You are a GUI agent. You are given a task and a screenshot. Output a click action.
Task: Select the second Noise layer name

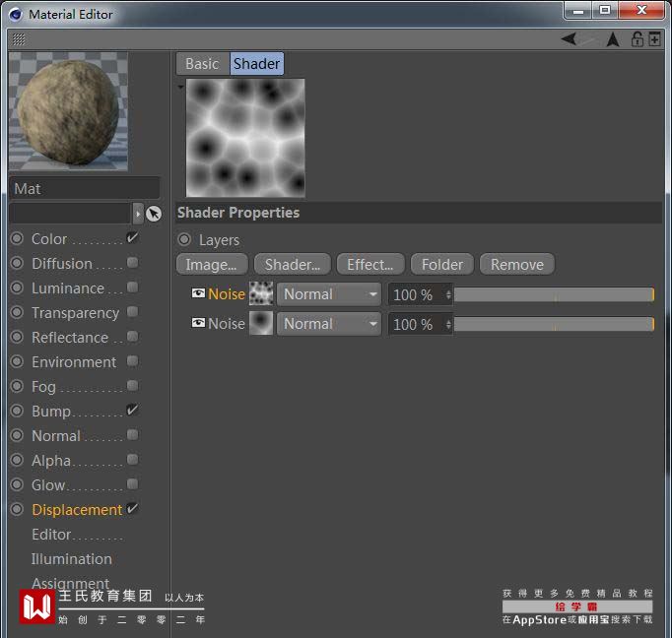coord(227,324)
